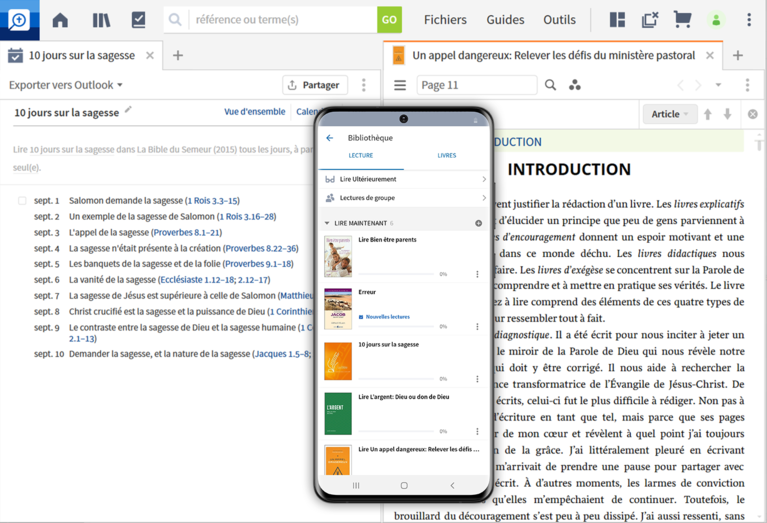This screenshot has width=767, height=523.
Task: Open the green user account icon
Action: point(716,20)
